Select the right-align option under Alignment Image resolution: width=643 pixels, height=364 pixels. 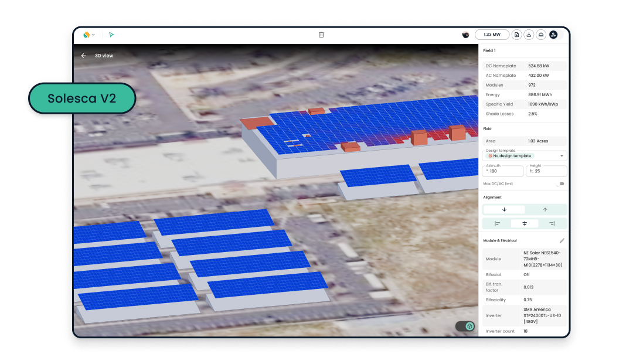point(552,223)
